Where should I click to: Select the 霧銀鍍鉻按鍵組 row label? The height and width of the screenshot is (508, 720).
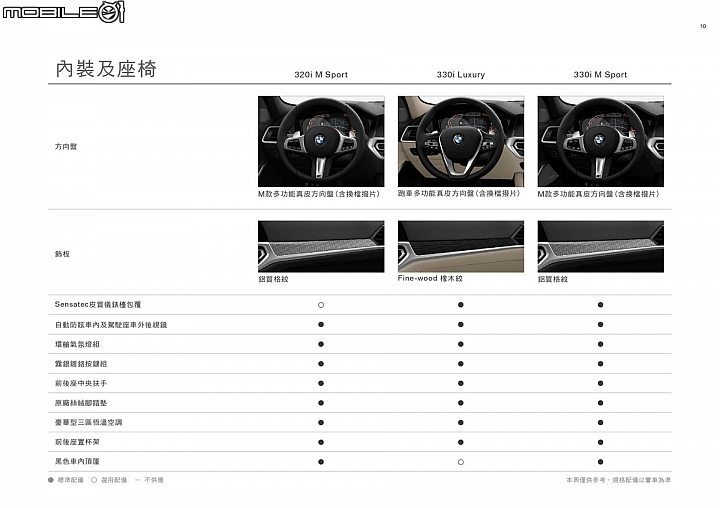[81, 364]
